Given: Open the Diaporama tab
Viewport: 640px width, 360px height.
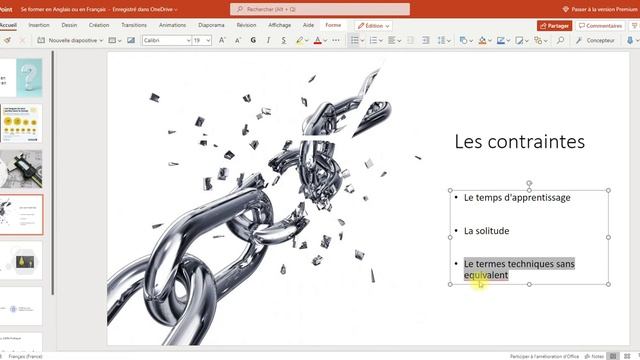Looking at the screenshot, I should pos(211,25).
